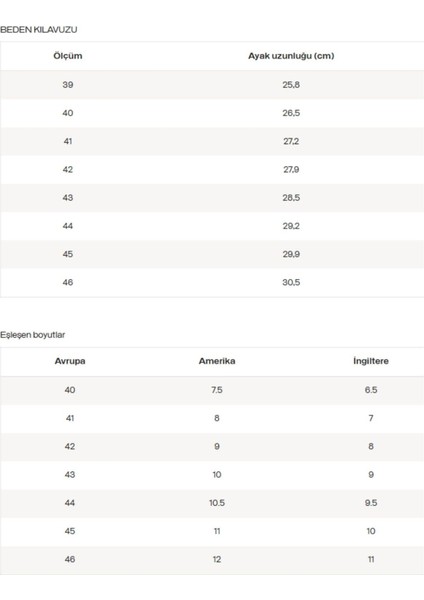Click the 7.5 Amerika size value
Screen dimensions: 424x600
point(217,390)
